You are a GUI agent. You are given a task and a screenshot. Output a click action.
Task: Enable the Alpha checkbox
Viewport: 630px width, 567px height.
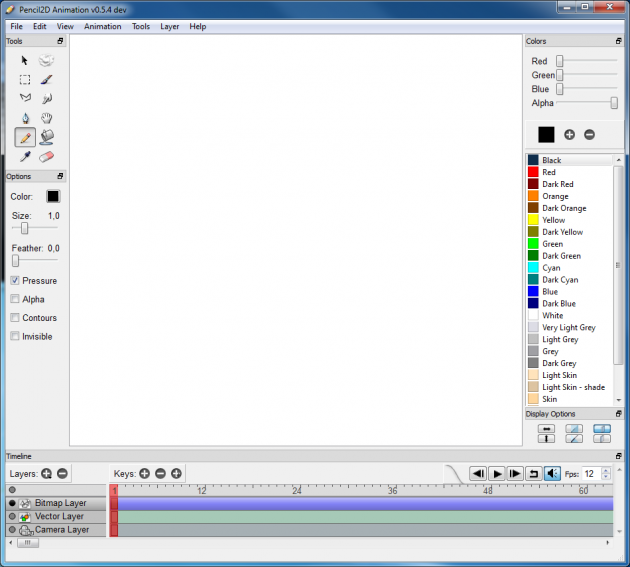click(15, 299)
